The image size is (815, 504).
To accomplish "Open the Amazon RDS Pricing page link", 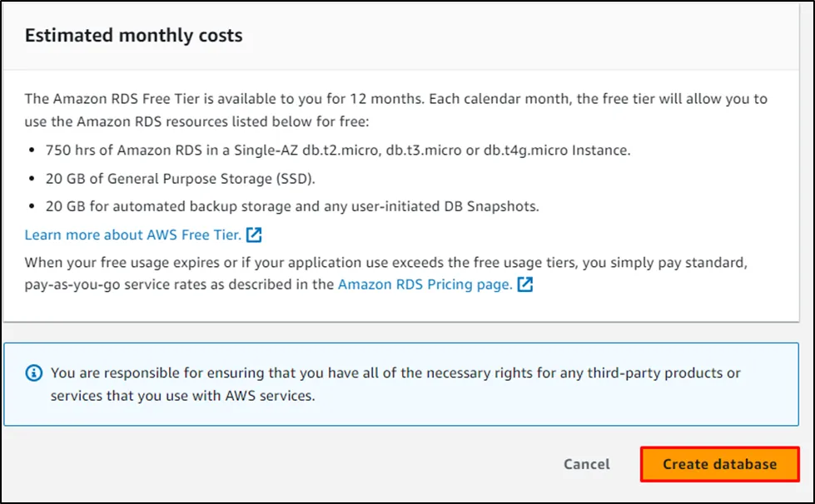I will tap(425, 284).
